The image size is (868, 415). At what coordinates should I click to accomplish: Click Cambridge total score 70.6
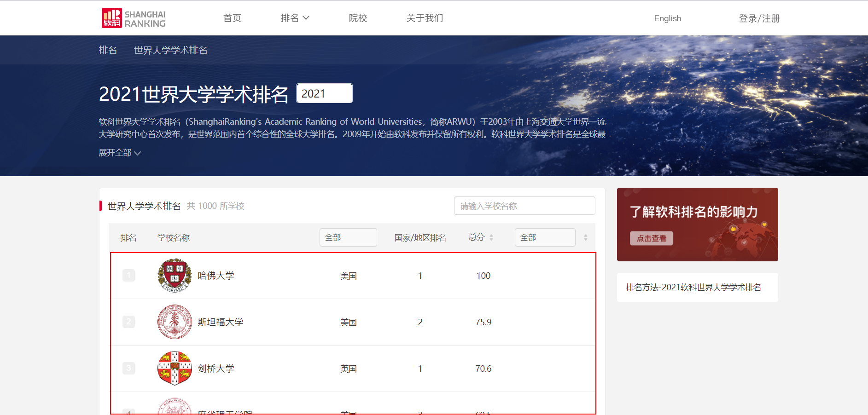(x=484, y=369)
